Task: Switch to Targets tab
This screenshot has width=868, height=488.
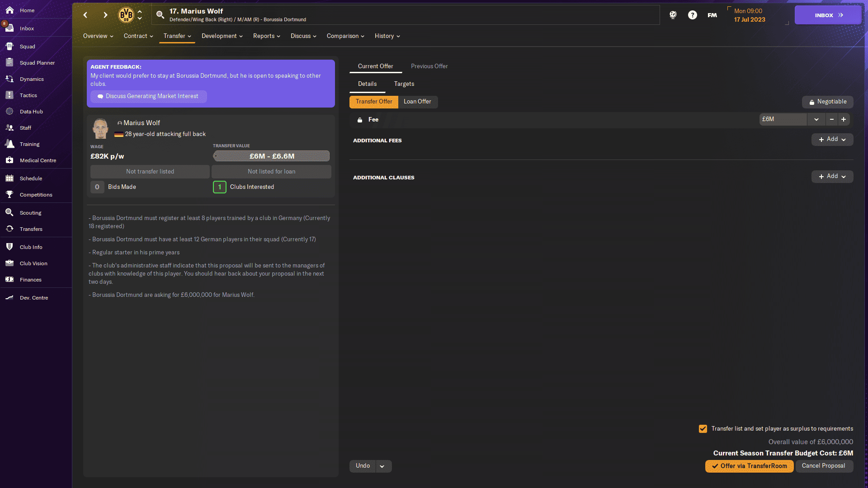Action: tap(404, 84)
